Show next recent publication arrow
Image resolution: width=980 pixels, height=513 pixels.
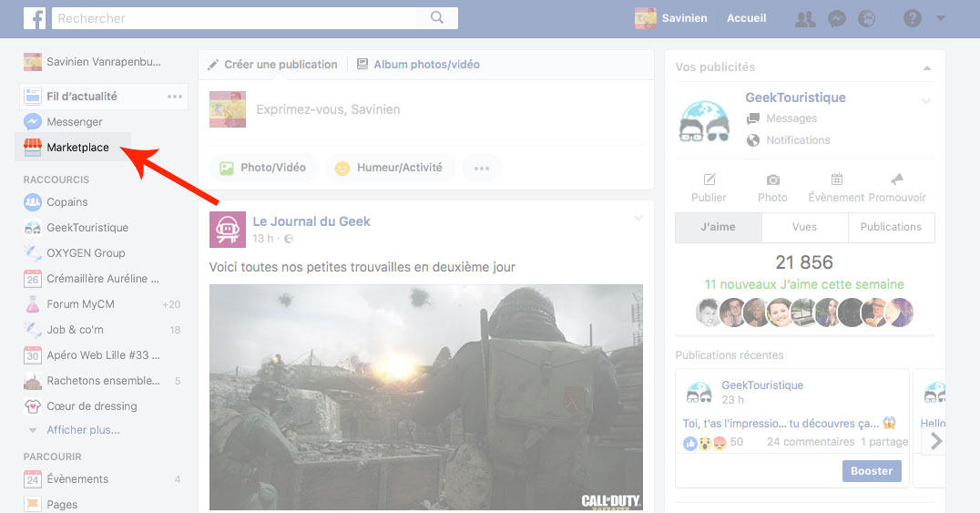(935, 441)
